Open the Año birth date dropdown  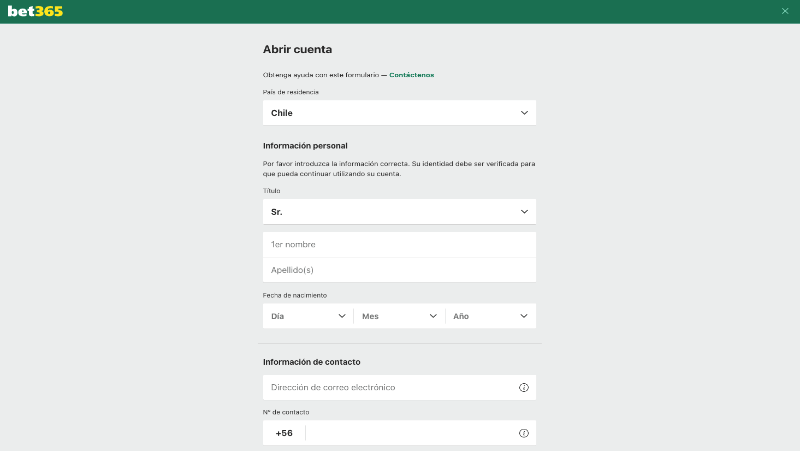(491, 316)
